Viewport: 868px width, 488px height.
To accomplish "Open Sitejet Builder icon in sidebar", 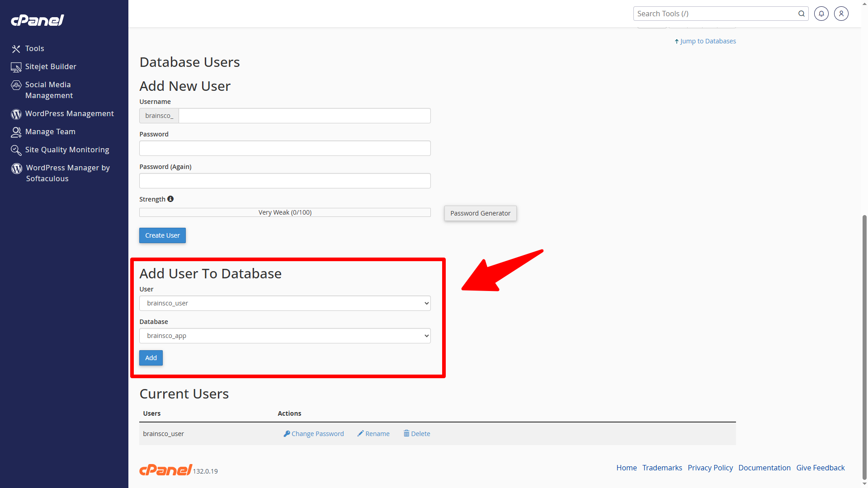I will click(16, 67).
